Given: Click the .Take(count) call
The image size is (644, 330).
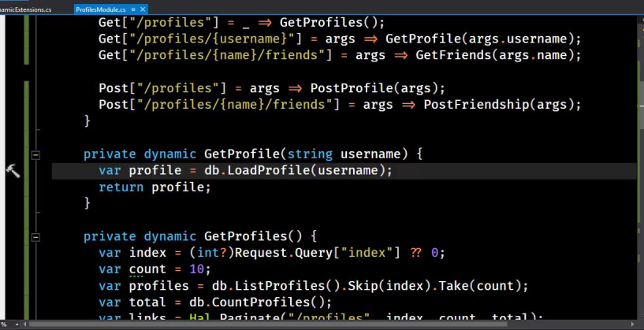Looking at the screenshot, I should click(x=475, y=286).
